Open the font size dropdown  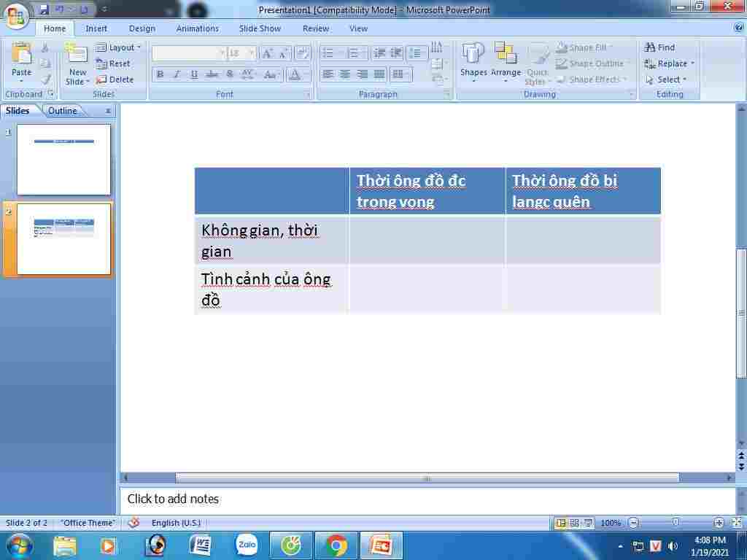pos(252,53)
